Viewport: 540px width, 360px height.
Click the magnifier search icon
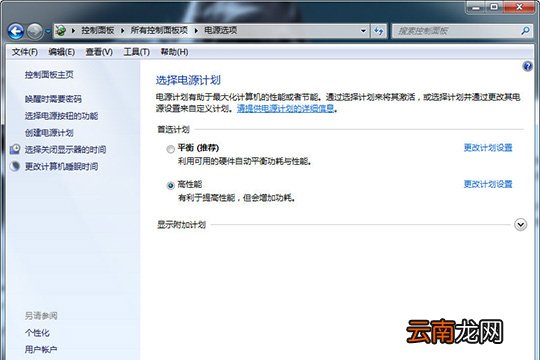pos(526,31)
